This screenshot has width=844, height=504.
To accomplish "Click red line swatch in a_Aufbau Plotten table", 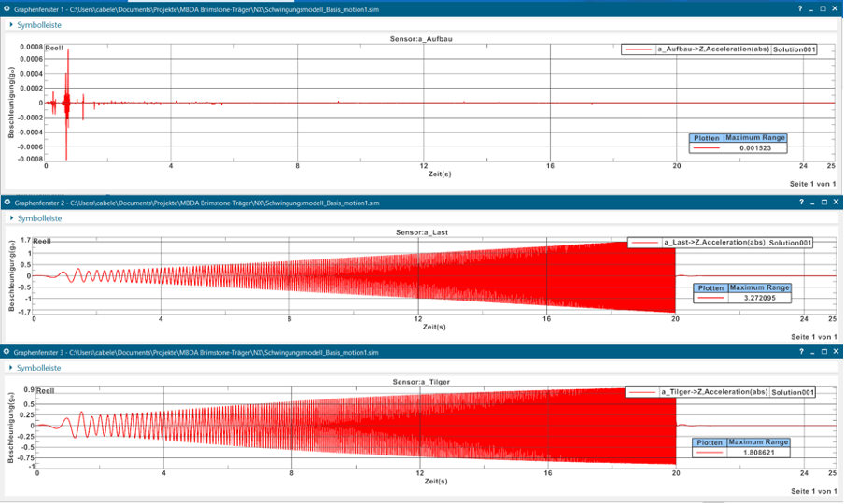I will [706, 147].
